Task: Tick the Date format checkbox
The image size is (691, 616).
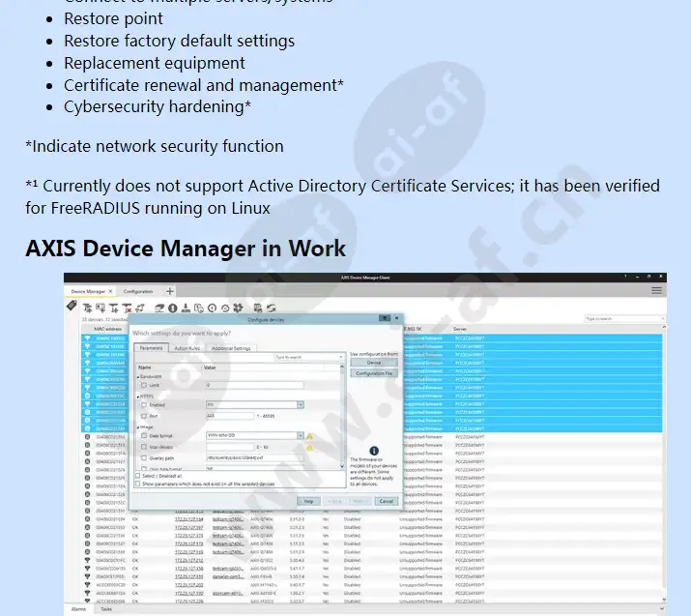Action: [x=144, y=436]
